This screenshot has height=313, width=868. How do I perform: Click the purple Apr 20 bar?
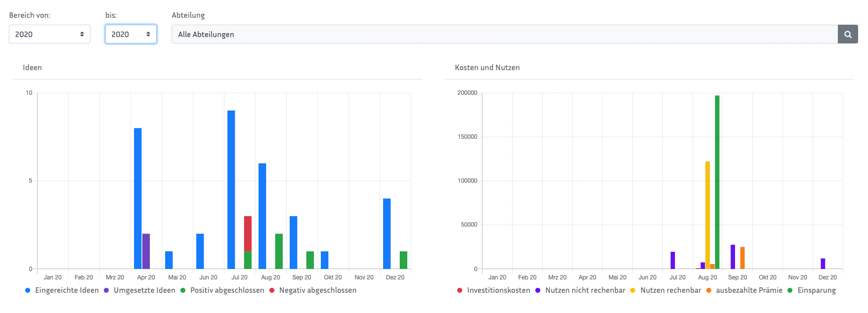(x=146, y=251)
